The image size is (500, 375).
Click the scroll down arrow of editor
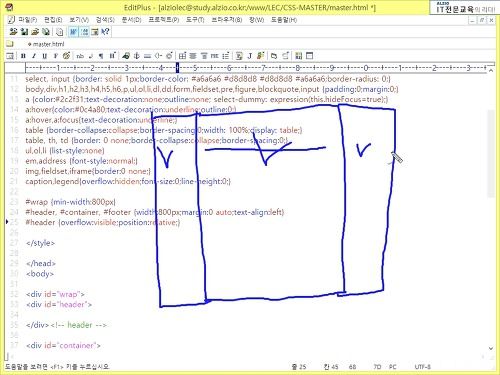click(491, 348)
